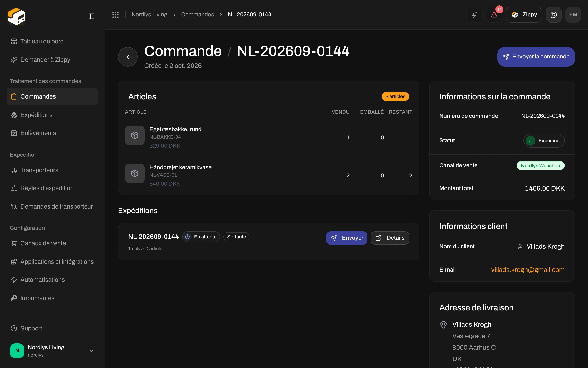
Task: View the alerts with 12 badge
Action: (x=494, y=15)
